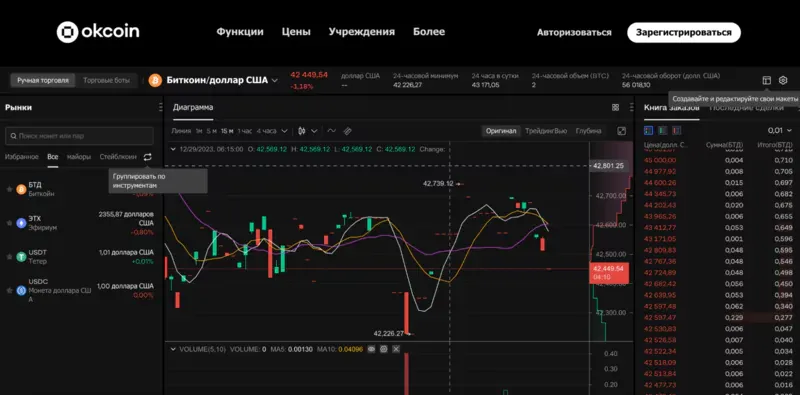Click the БТД Bitcoin row coin icon

tap(21, 189)
